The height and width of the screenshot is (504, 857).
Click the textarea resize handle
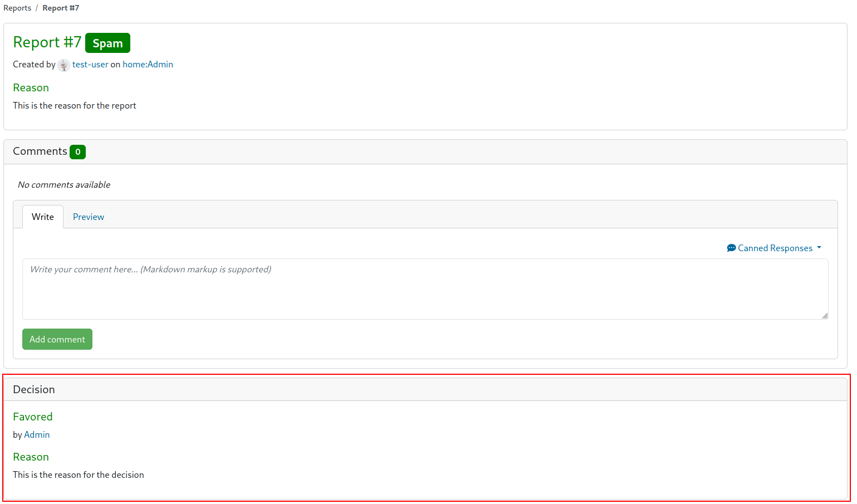pos(825,316)
